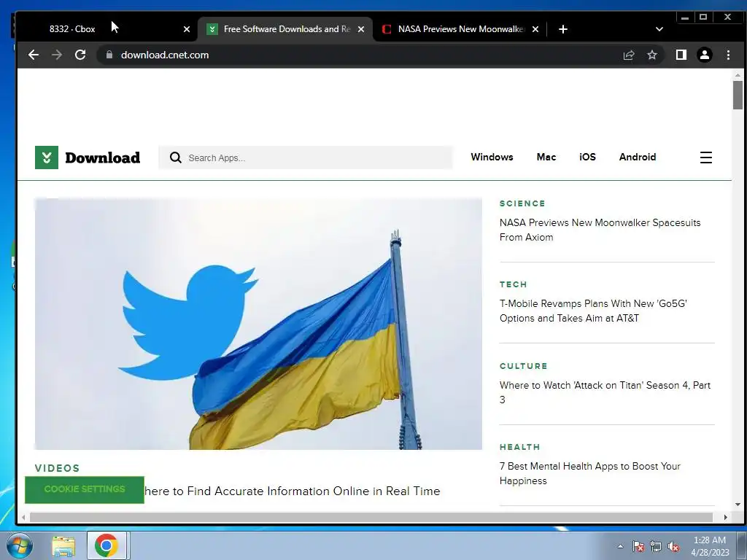Open the Chrome profile avatar
Viewport: 747px width, 560px height.
(x=705, y=55)
